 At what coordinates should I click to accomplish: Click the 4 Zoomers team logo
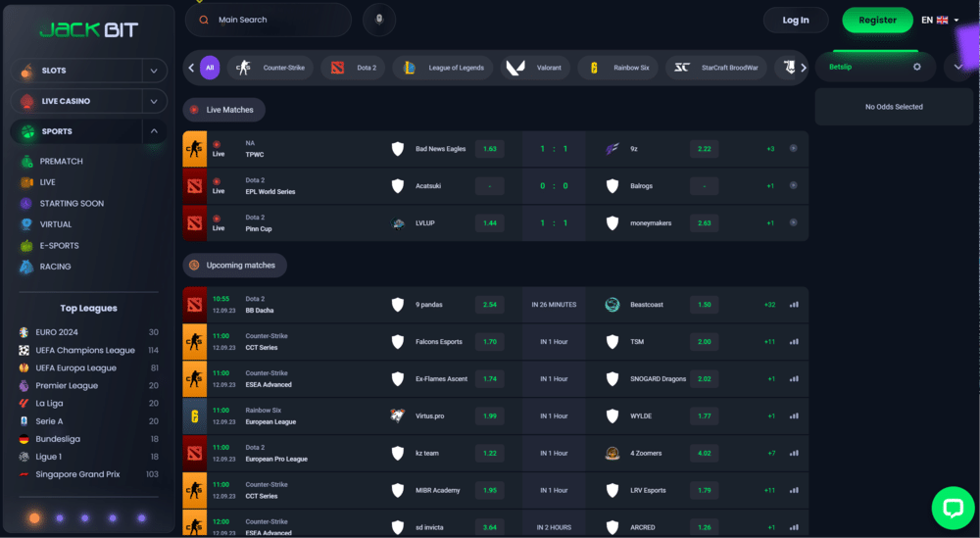click(x=612, y=453)
